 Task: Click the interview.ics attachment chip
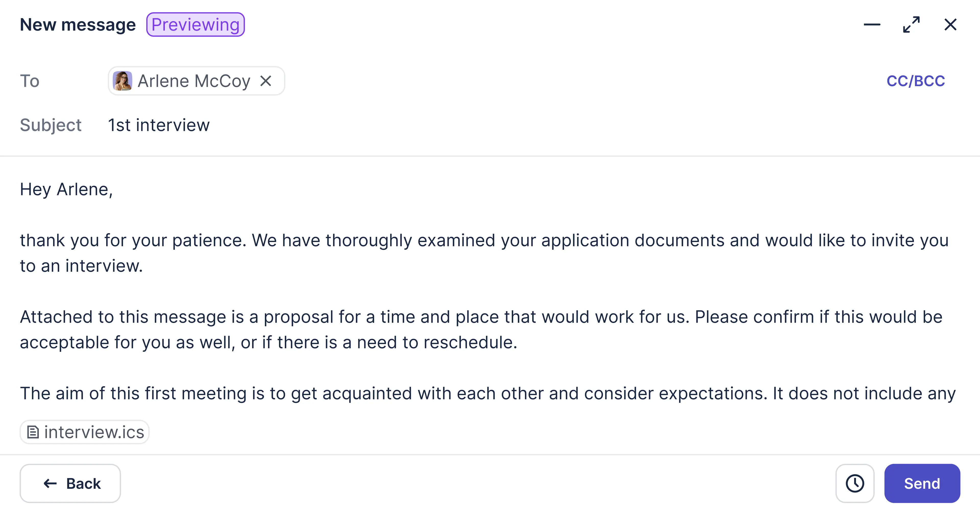coord(84,432)
